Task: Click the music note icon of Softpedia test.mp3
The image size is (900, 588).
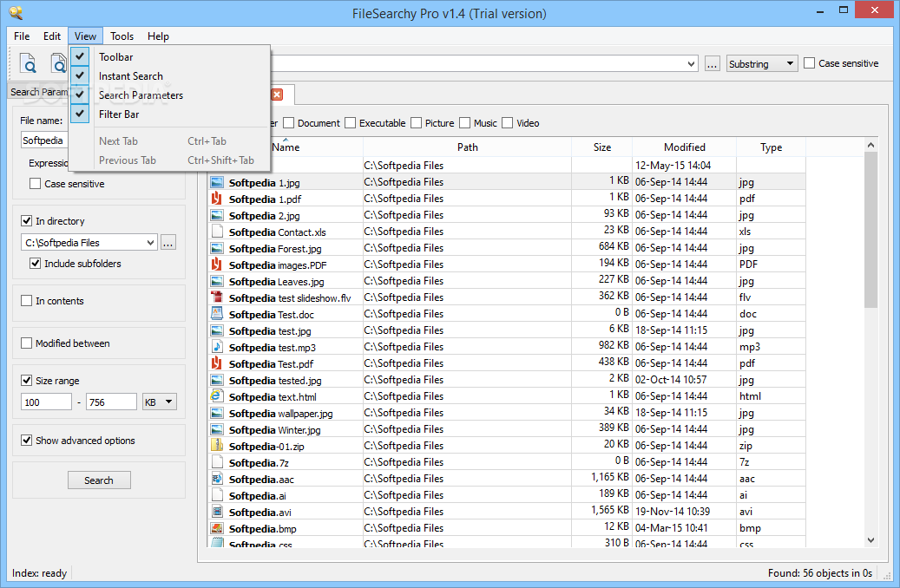Action: coord(217,347)
